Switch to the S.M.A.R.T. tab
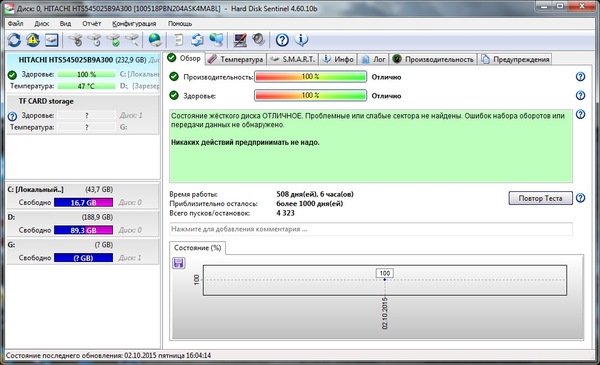Viewport: 600px width, 365px height. (x=292, y=59)
